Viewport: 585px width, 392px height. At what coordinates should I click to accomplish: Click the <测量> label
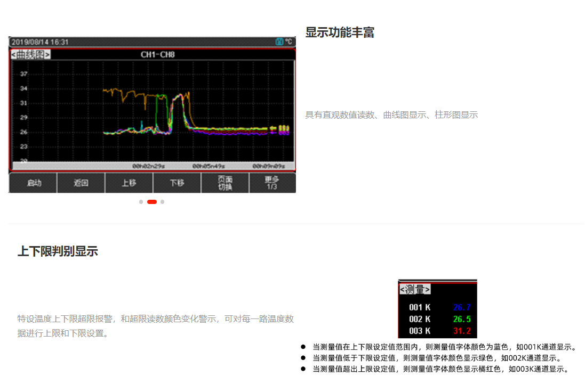[x=415, y=290]
